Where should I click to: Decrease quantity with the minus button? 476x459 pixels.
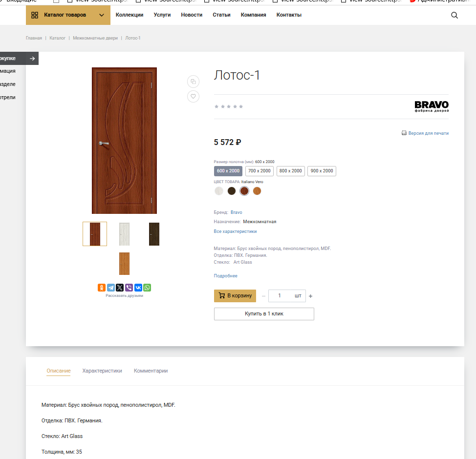pos(264,296)
